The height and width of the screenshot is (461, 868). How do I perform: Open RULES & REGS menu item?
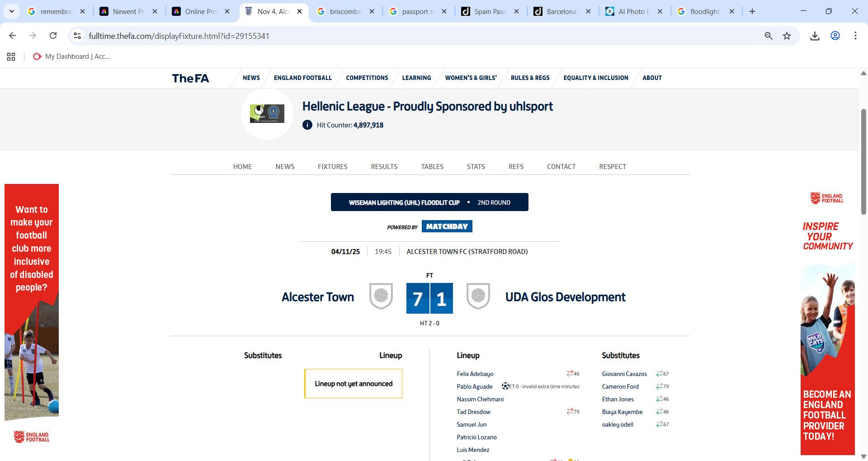[x=530, y=78]
